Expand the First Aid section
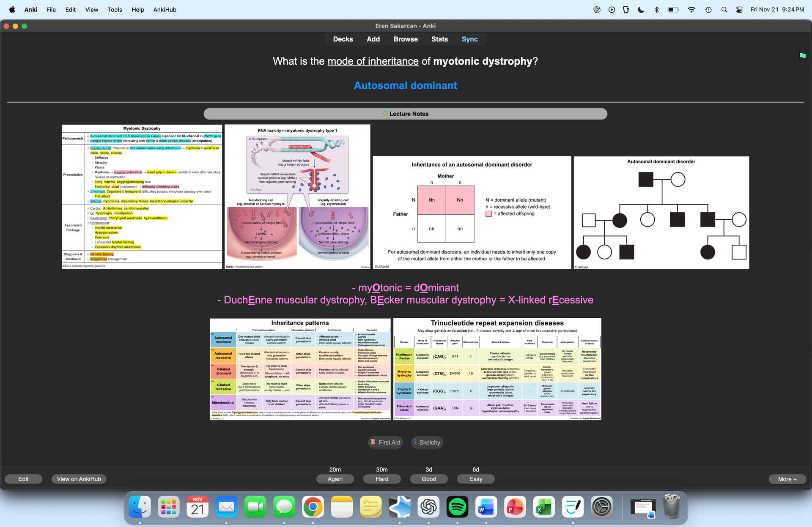This screenshot has width=812, height=527. point(385,442)
